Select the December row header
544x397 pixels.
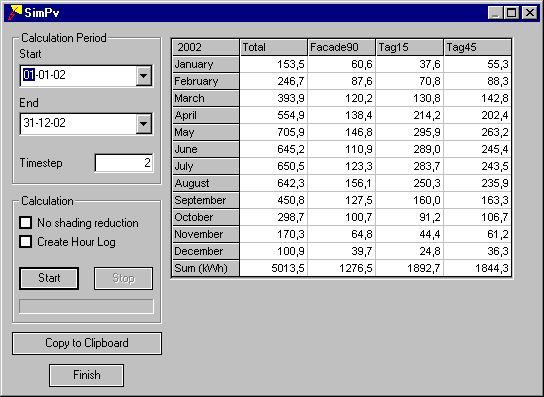[x=206, y=251]
